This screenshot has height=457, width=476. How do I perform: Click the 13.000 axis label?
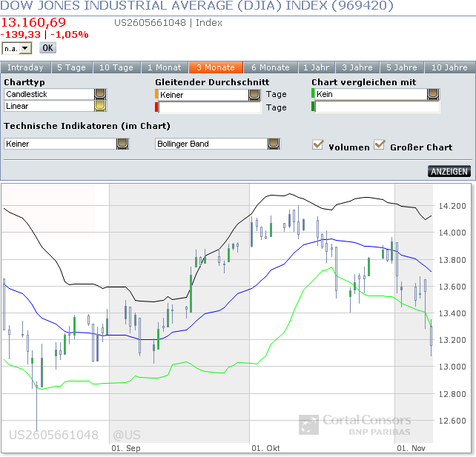[x=452, y=367]
